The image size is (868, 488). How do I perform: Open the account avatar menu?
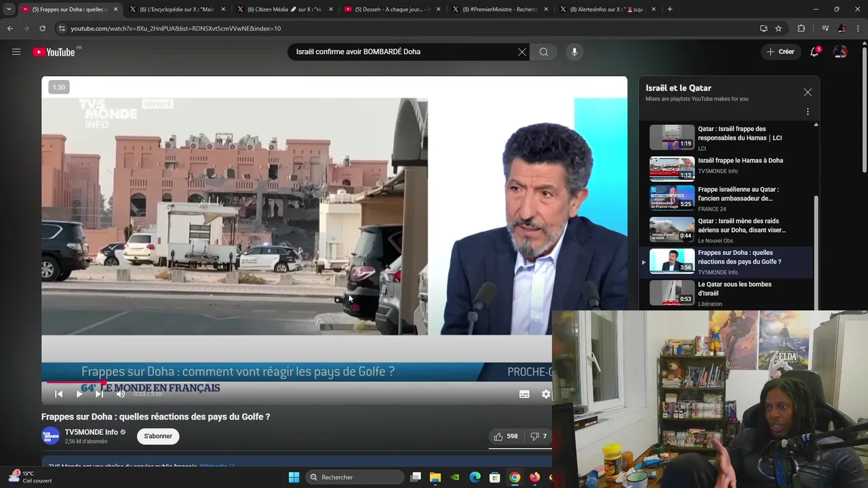pos(840,52)
